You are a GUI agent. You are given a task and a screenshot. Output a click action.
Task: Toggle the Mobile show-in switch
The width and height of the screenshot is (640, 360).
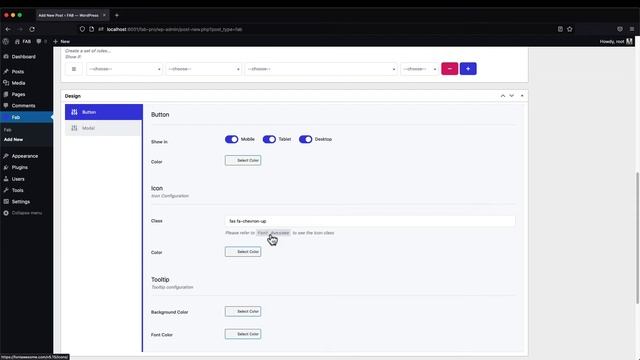[x=231, y=139]
